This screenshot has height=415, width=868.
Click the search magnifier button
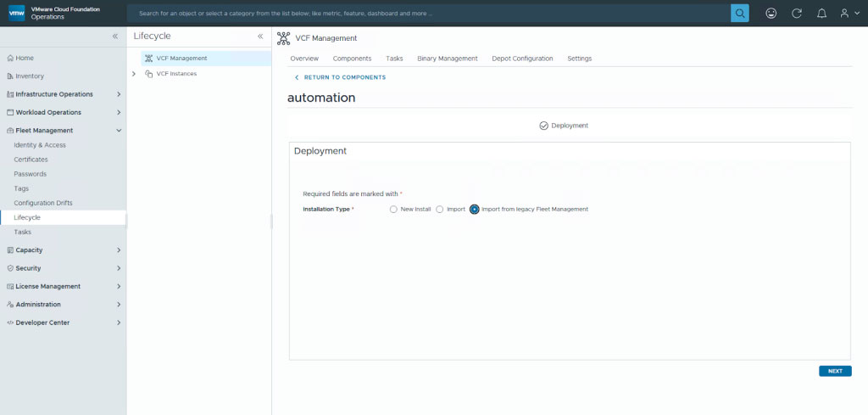pos(740,14)
